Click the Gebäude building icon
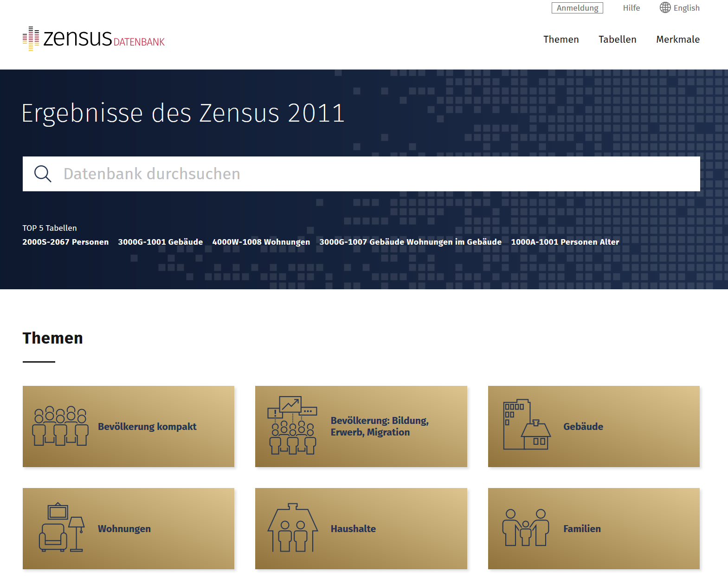 pyautogui.click(x=526, y=424)
